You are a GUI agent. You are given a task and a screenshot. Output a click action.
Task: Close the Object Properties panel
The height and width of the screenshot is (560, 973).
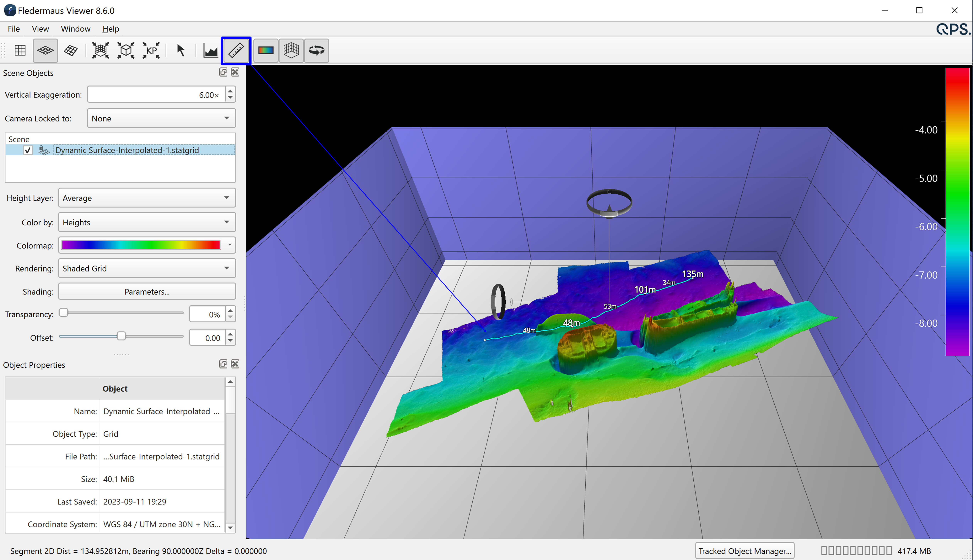(235, 364)
